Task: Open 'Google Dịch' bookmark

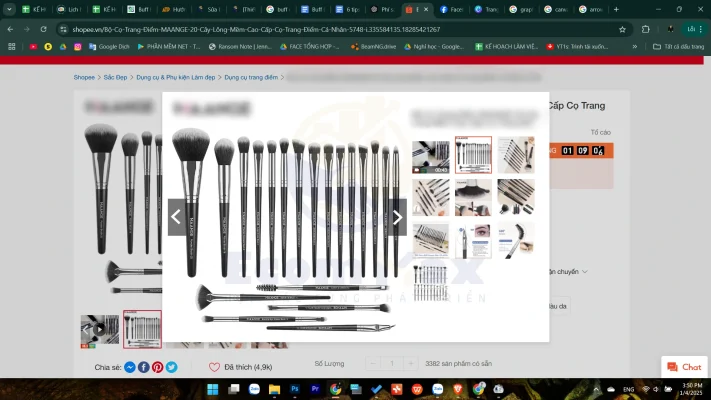Action: click(x=109, y=46)
